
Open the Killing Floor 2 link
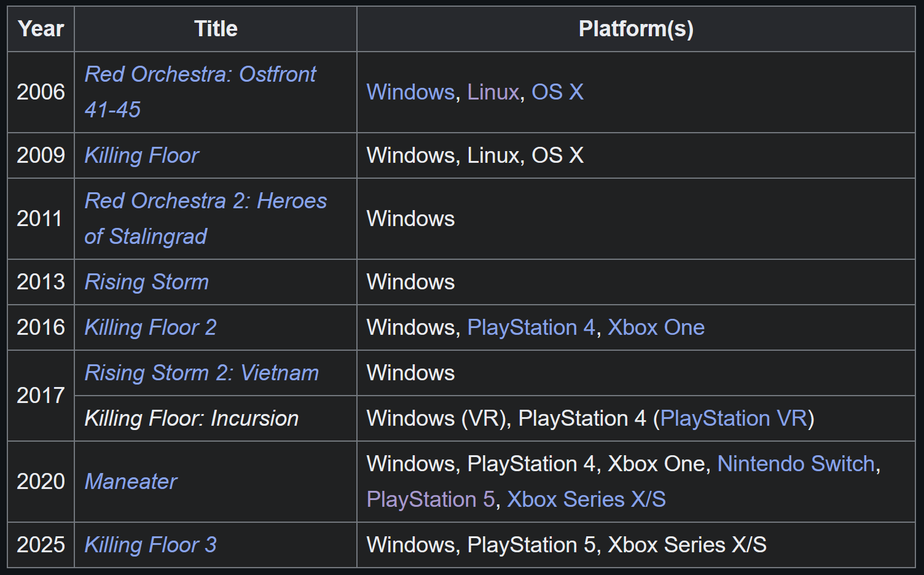coord(151,327)
